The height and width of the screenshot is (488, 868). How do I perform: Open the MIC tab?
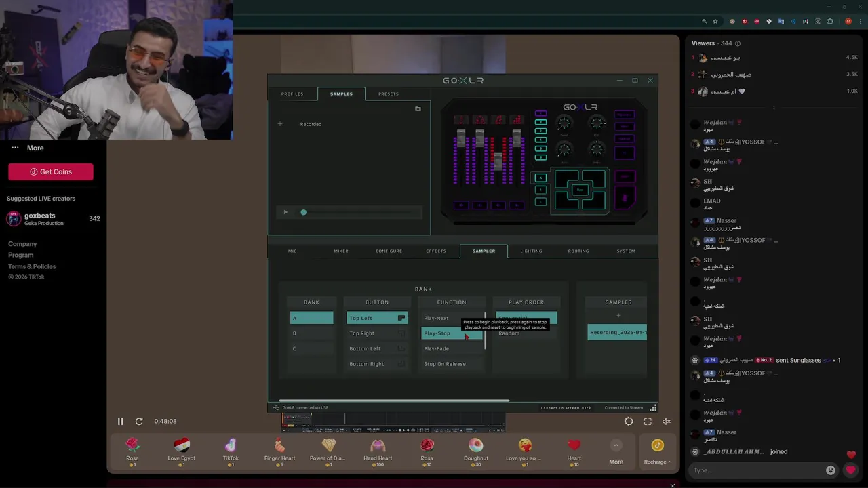pyautogui.click(x=292, y=251)
